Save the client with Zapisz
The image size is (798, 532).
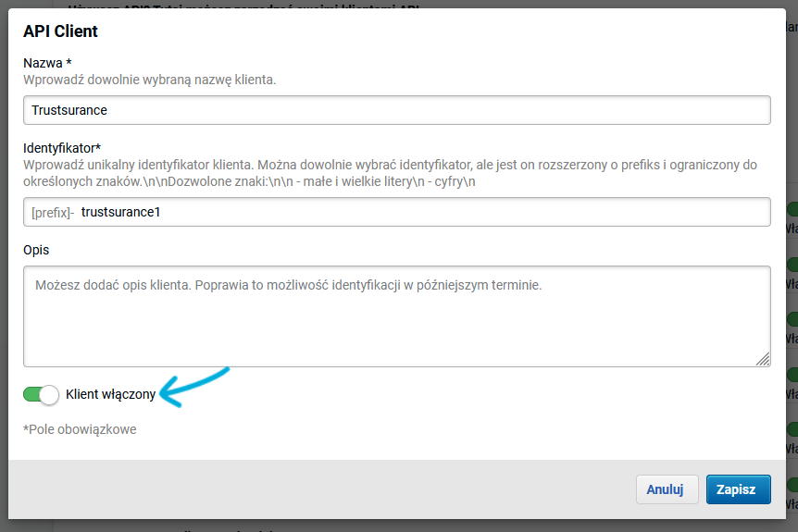click(738, 489)
